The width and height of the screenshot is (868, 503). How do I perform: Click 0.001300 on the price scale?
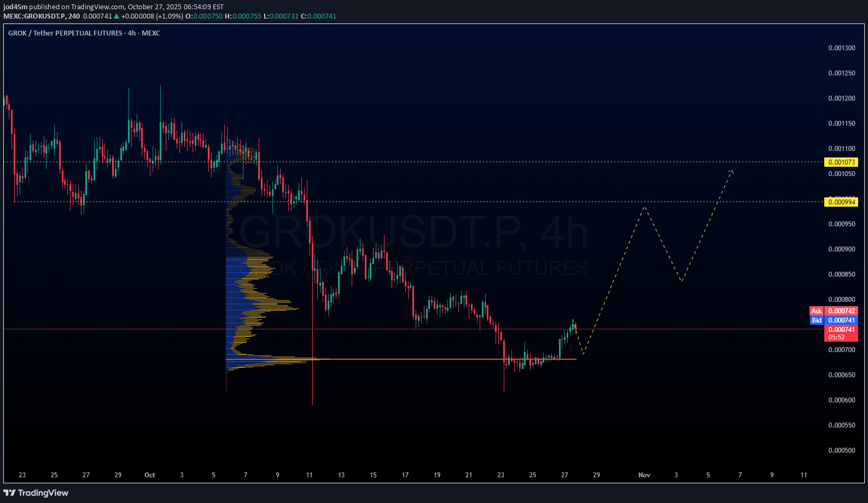coord(841,48)
